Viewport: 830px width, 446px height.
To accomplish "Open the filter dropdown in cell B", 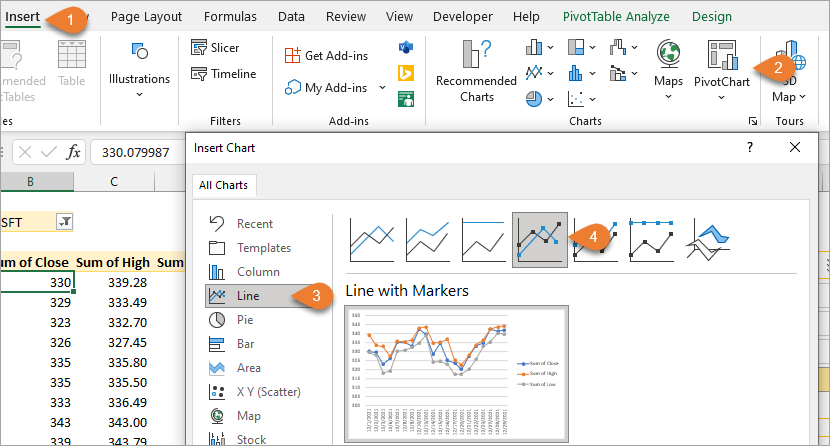I will [x=65, y=222].
